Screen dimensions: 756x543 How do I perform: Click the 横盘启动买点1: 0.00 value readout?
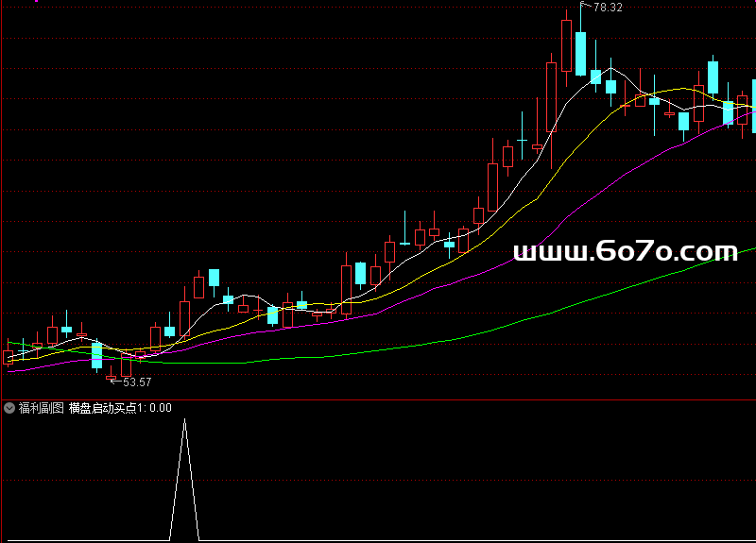(120, 408)
